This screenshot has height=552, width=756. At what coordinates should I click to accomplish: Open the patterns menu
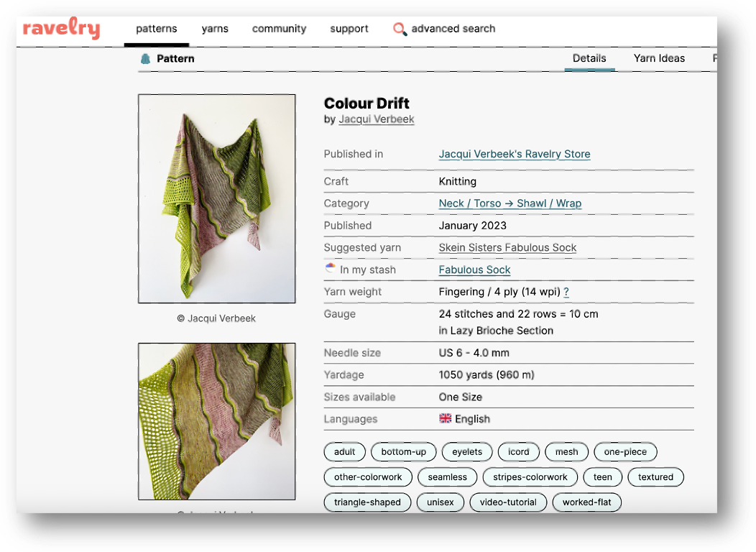coord(156,29)
